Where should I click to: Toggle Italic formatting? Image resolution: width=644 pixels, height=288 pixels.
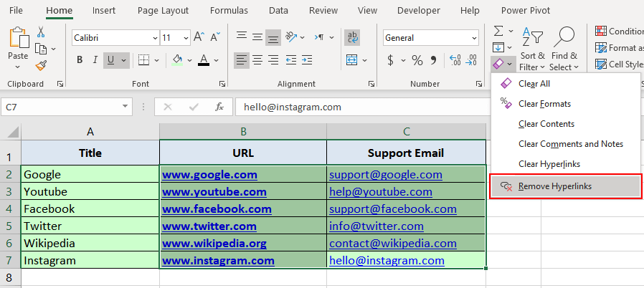[x=95, y=60]
